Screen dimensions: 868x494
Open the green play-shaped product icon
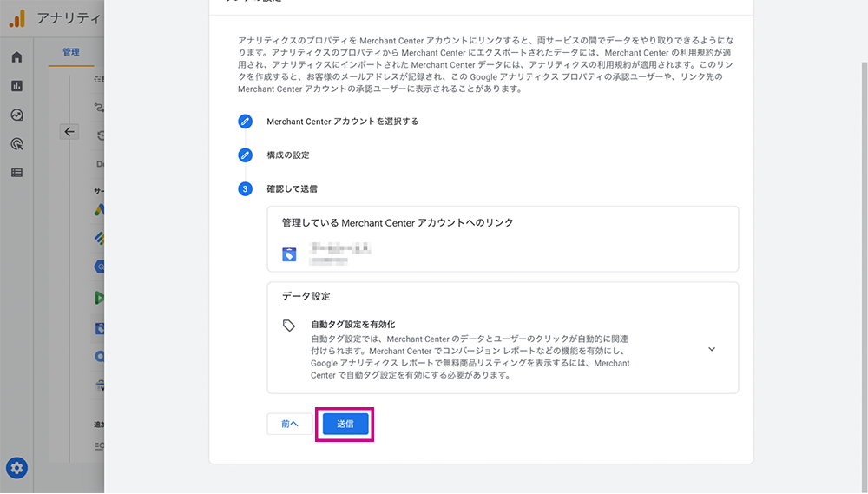(99, 298)
